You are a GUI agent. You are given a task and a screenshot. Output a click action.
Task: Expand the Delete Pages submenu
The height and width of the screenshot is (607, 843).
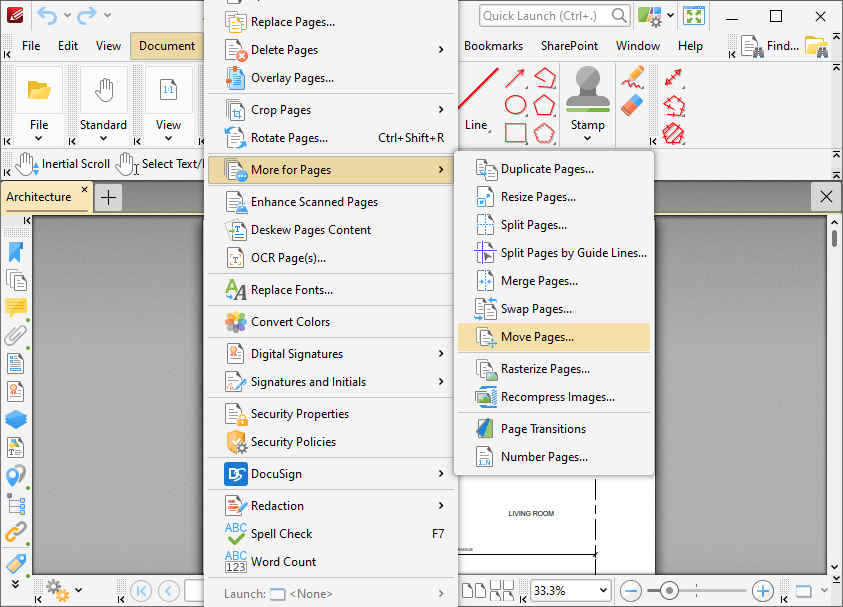coord(441,50)
